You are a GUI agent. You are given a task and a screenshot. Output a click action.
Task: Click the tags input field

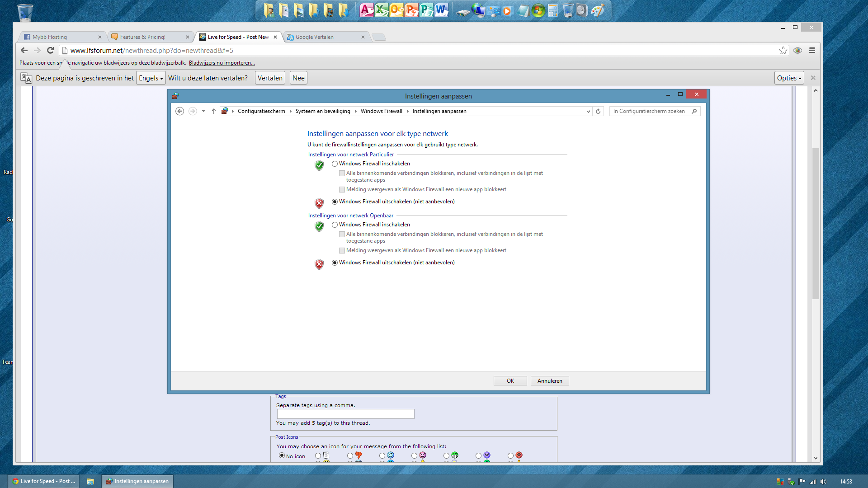click(345, 414)
